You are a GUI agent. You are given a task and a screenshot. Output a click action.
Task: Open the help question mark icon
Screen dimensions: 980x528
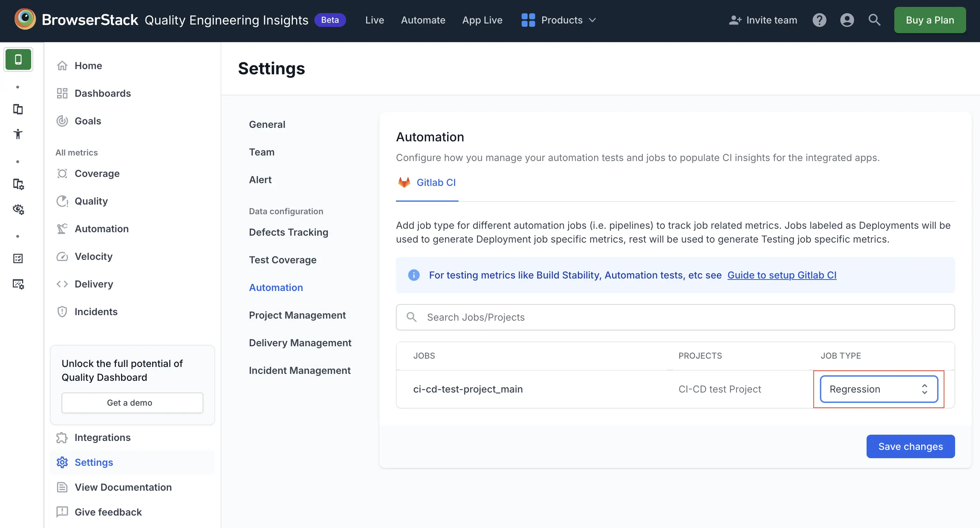[x=819, y=20]
